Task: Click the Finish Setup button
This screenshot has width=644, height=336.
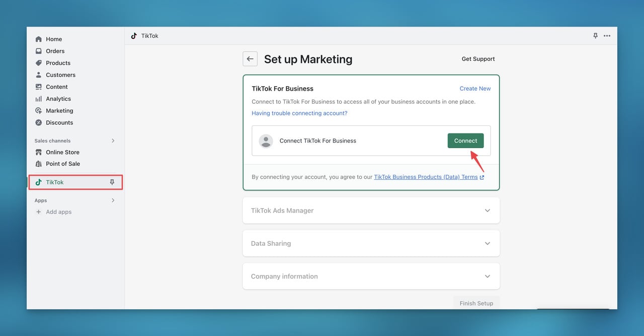Action: tap(476, 303)
